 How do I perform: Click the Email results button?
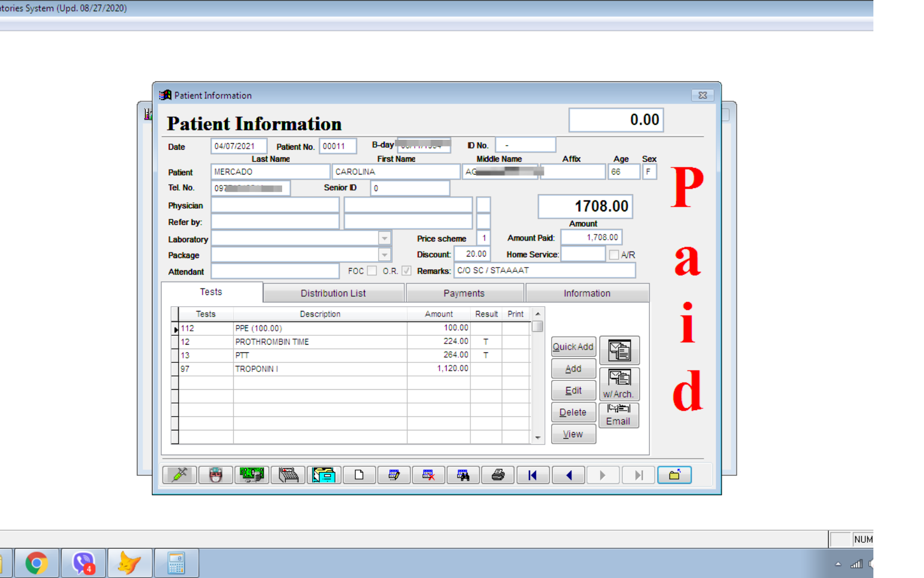[x=619, y=416]
